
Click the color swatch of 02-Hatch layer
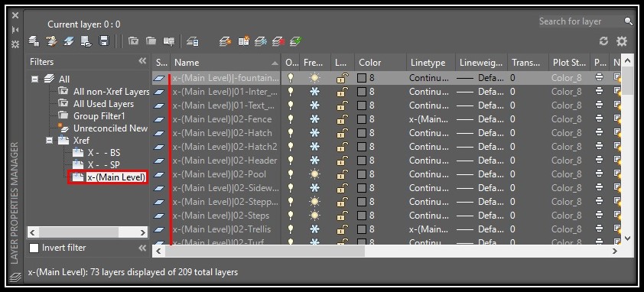tap(362, 133)
